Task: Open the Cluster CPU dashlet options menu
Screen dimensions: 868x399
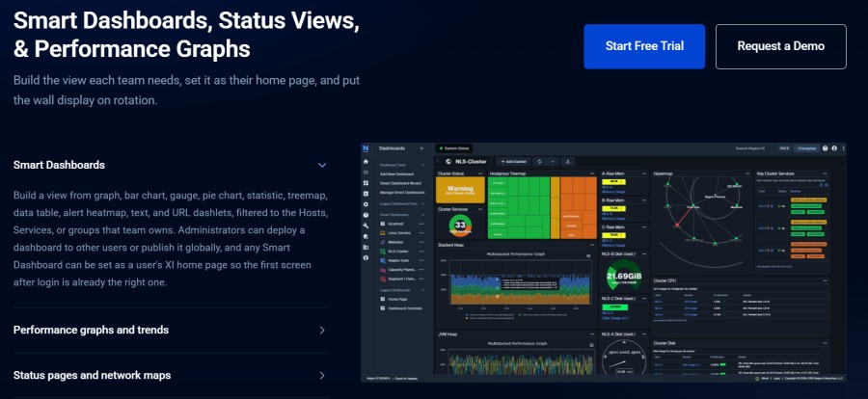Action: pyautogui.click(x=826, y=281)
